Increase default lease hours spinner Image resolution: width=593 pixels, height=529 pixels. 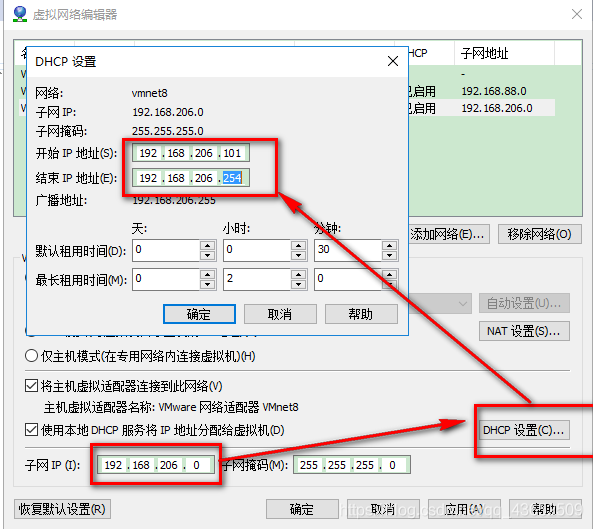coord(298,245)
